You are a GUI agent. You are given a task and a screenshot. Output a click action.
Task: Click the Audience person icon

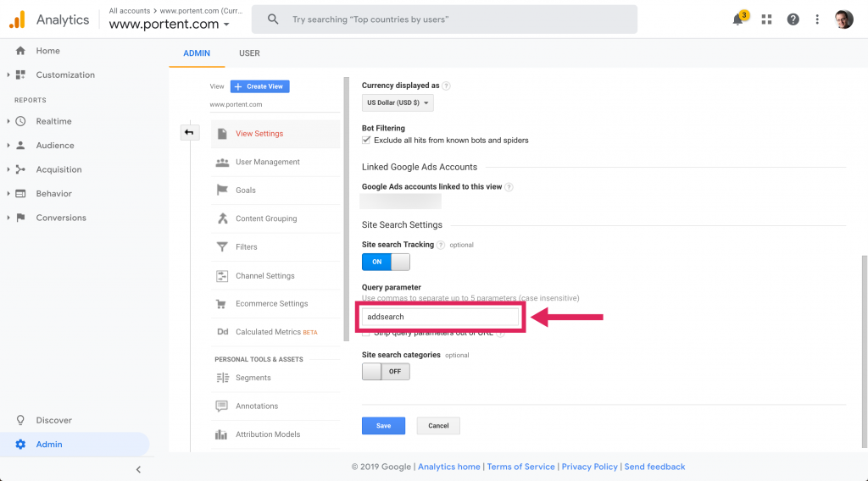click(20, 146)
